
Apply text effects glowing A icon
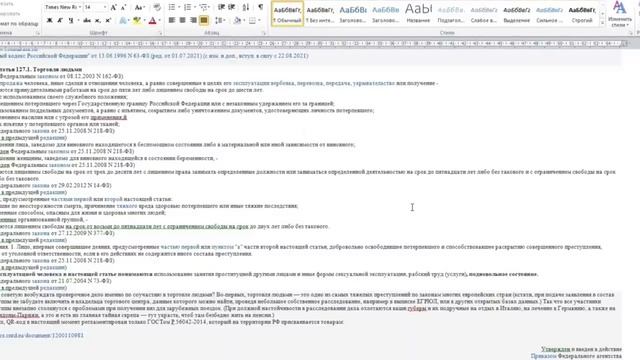(x=123, y=20)
